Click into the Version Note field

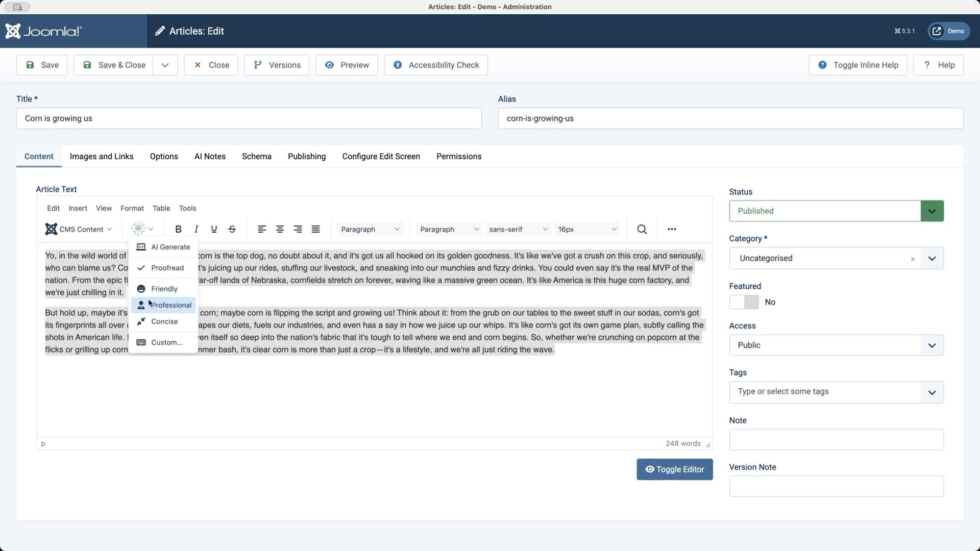[836, 486]
